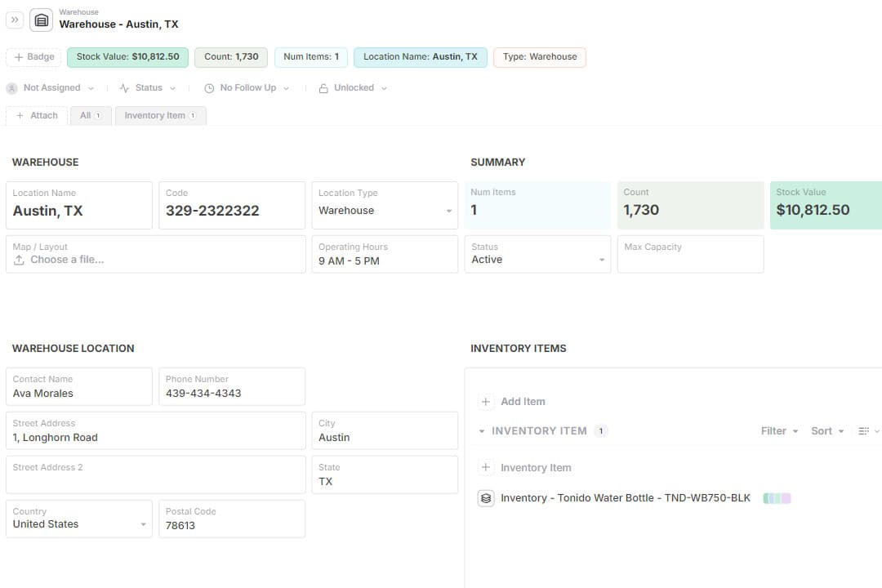Click the Max Capacity input field

click(x=690, y=261)
